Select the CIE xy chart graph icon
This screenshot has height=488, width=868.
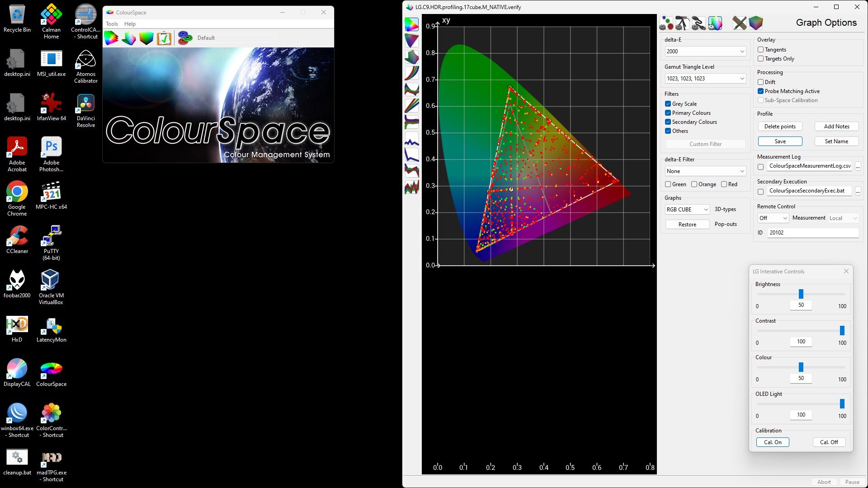[411, 24]
